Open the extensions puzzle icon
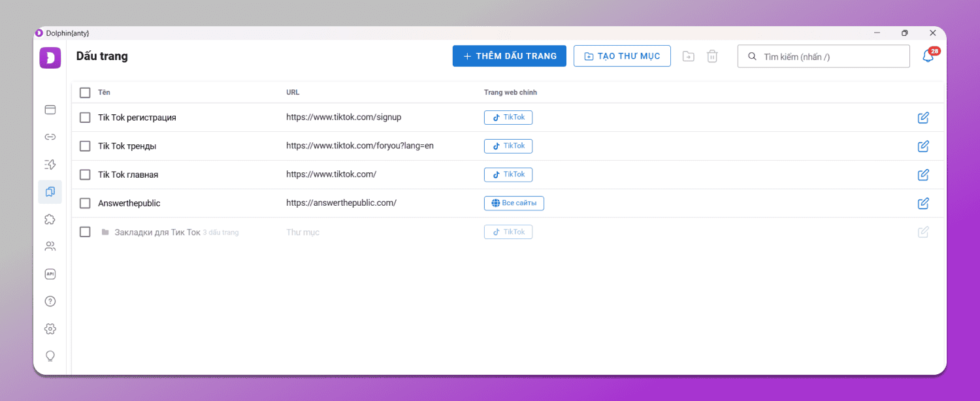 tap(50, 219)
